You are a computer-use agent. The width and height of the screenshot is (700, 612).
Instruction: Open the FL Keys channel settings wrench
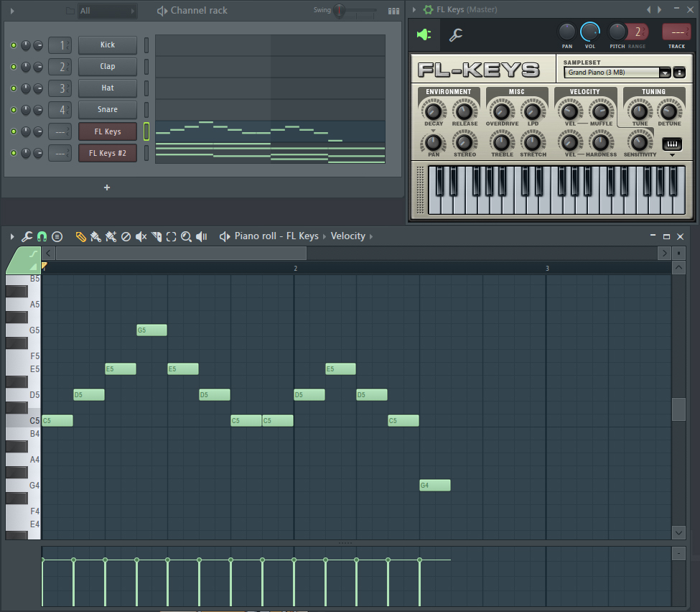[456, 34]
